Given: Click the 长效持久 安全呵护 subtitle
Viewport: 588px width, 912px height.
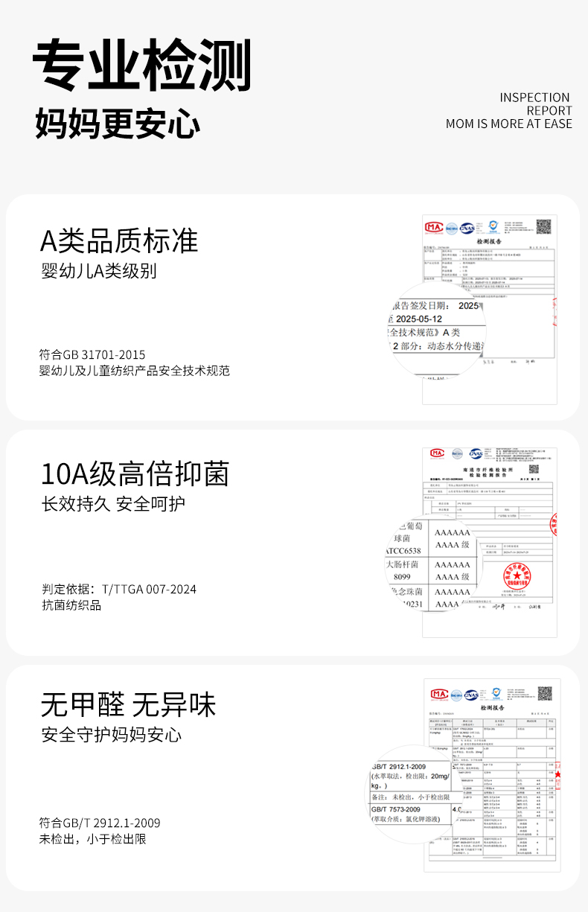Looking at the screenshot, I should 113,504.
